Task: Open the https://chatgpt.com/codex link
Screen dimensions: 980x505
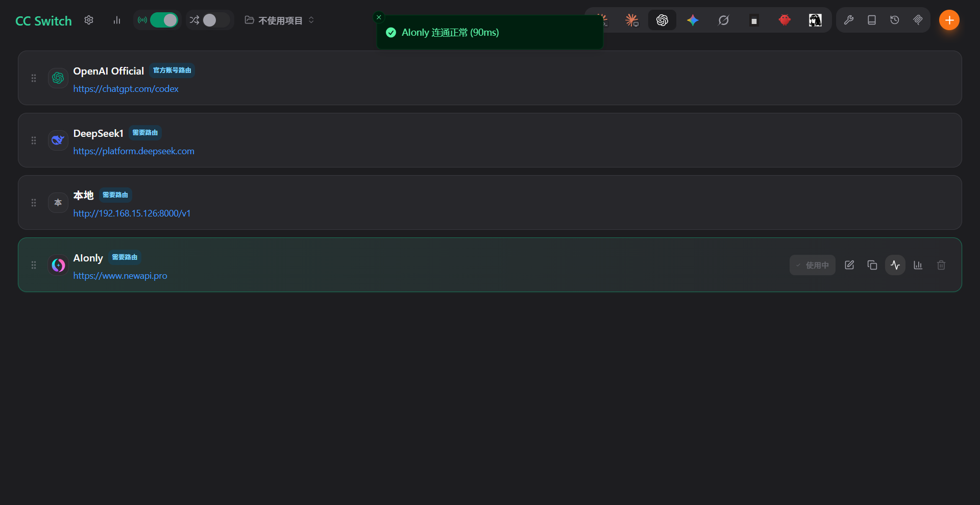Action: (126, 89)
